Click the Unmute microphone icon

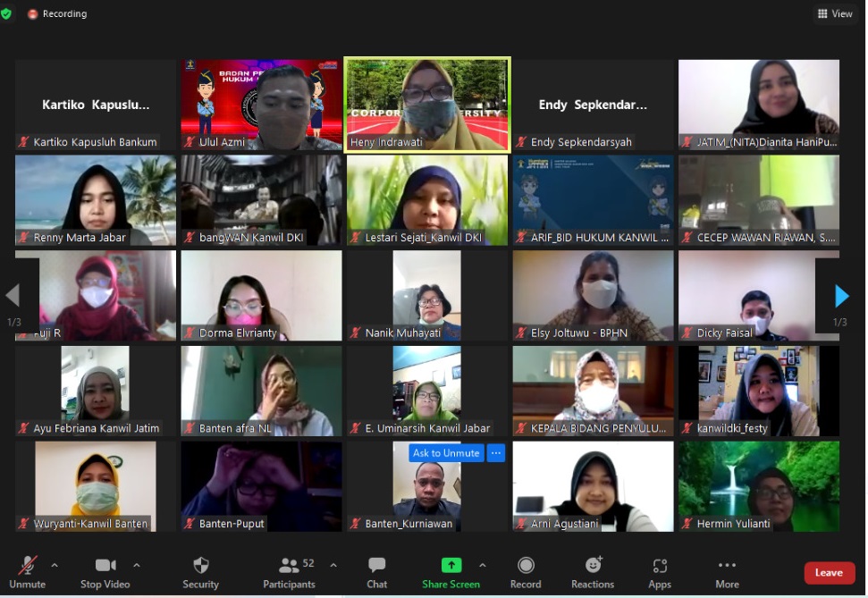pos(27,565)
